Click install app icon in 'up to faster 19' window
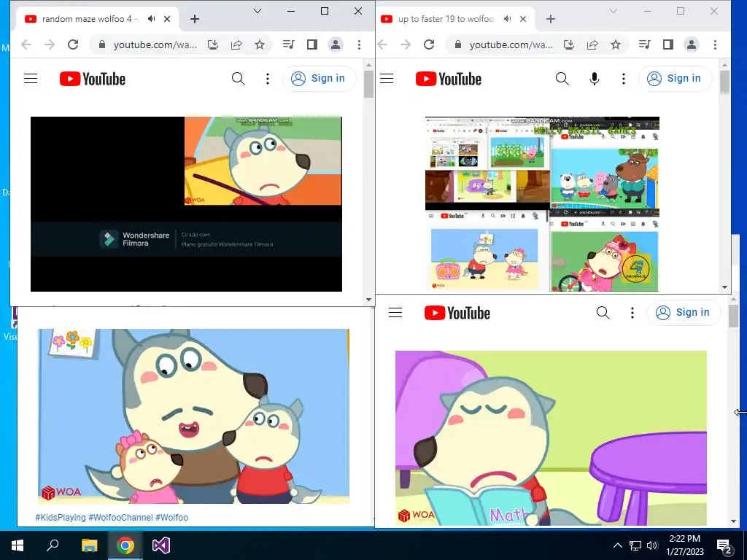Viewport: 747px width, 560px height. click(x=569, y=44)
